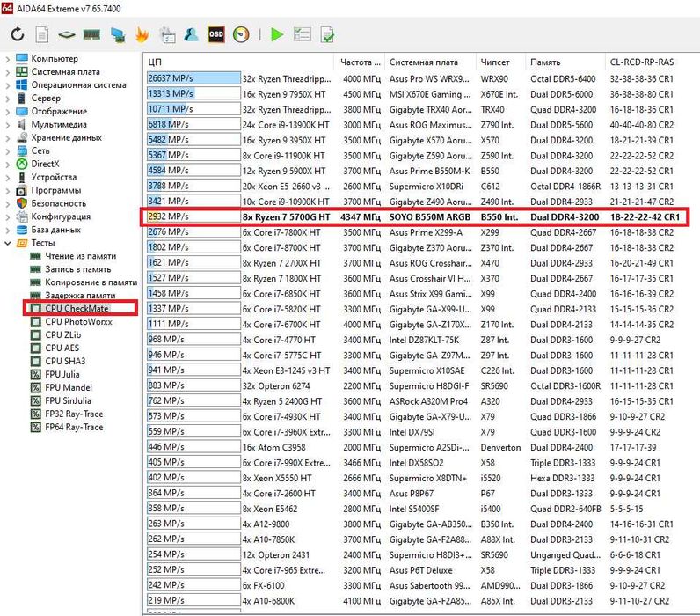Select the FPU Mandel benchmark

[69, 387]
